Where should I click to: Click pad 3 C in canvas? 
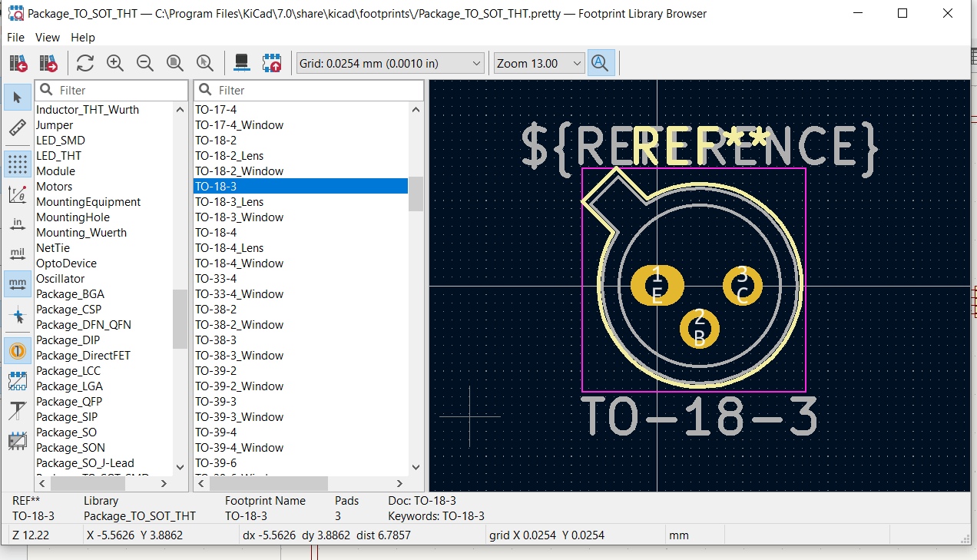[x=742, y=286]
